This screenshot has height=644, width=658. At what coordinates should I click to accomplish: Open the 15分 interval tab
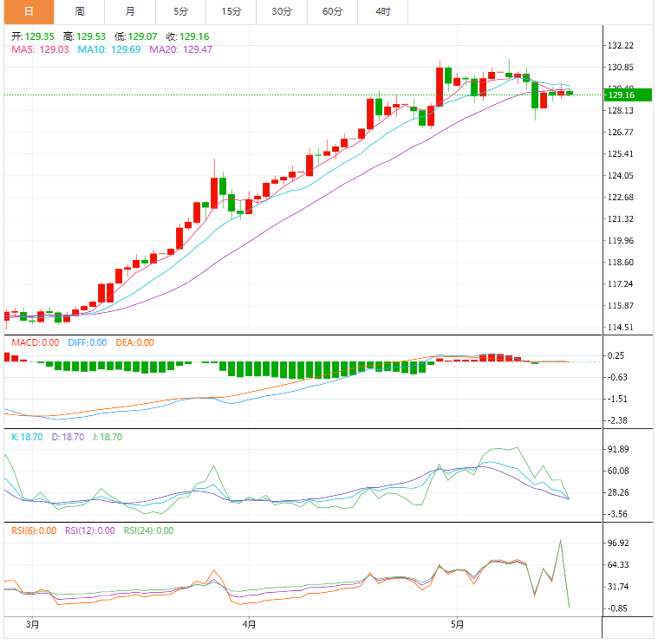(231, 12)
